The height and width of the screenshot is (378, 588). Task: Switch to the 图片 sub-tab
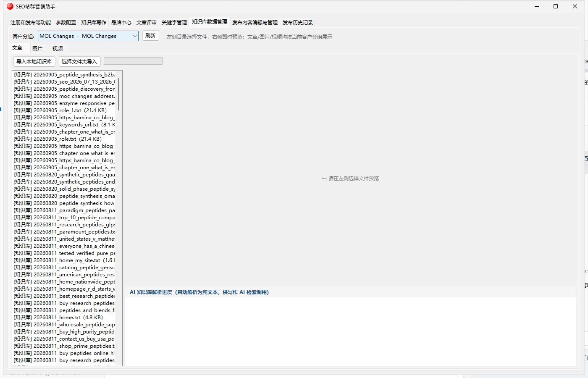coord(37,49)
